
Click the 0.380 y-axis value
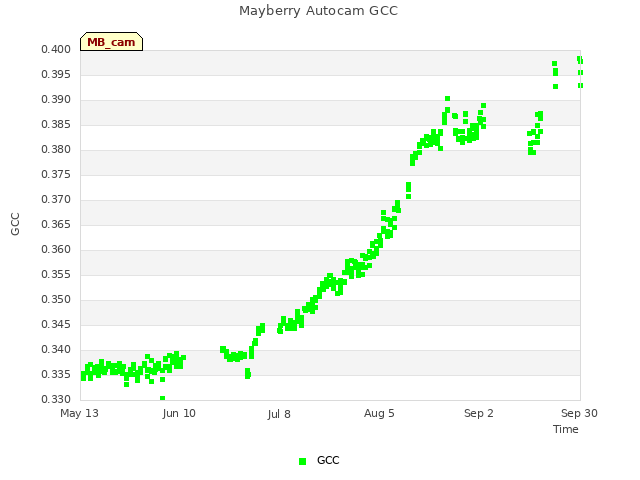point(56,150)
